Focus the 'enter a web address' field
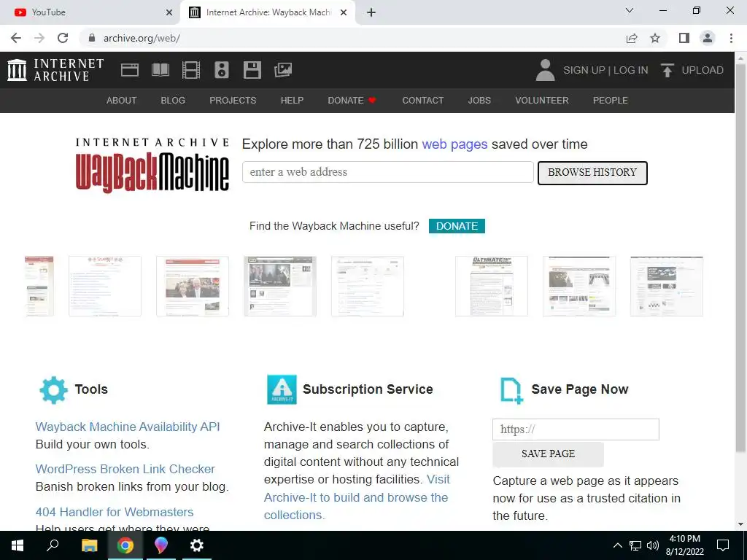 pyautogui.click(x=388, y=172)
